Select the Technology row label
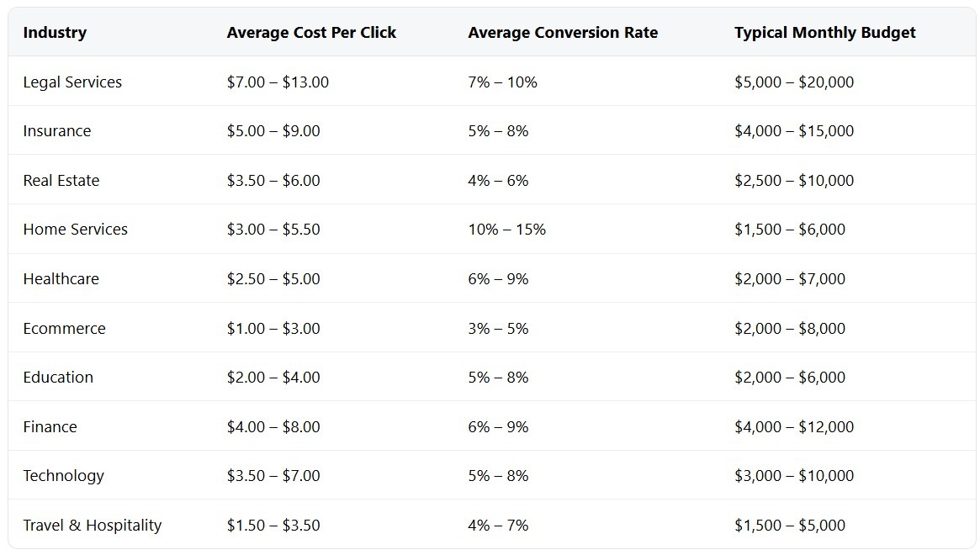The width and height of the screenshot is (980, 555). pyautogui.click(x=64, y=475)
